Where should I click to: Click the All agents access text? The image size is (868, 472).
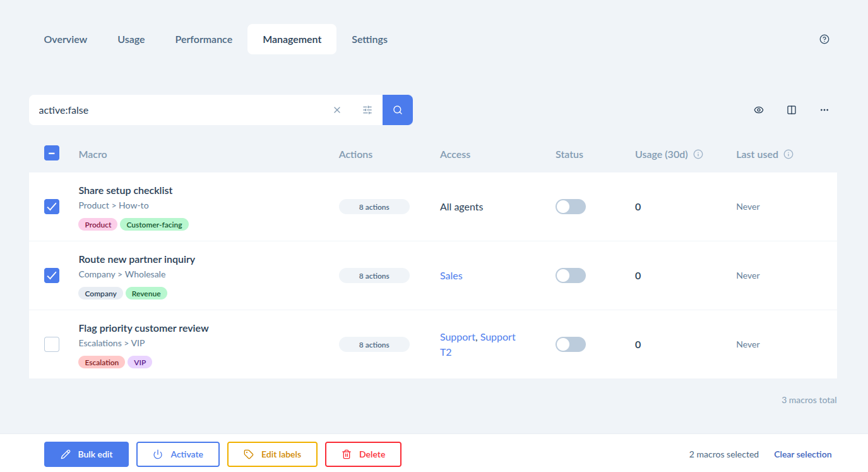461,207
